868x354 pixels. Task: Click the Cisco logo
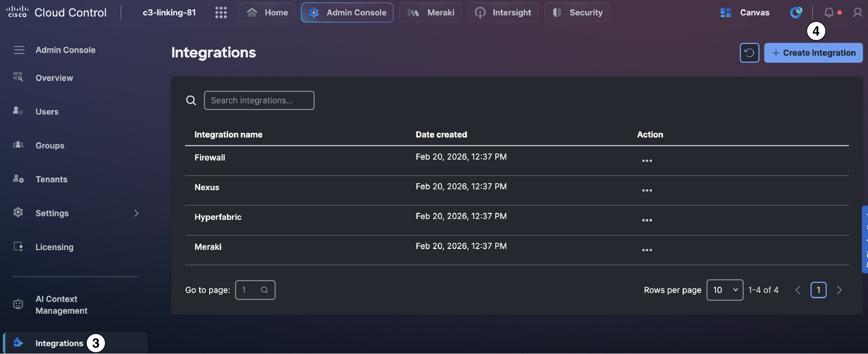tap(17, 12)
